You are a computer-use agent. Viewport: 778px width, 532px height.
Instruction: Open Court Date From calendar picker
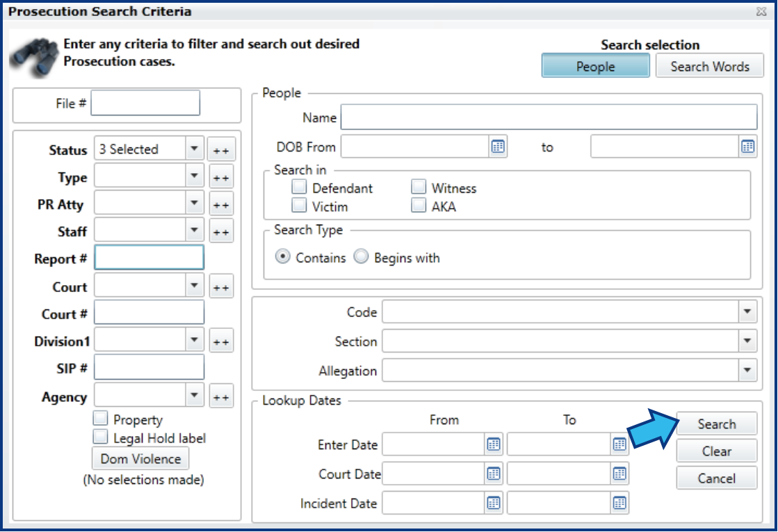coord(494,474)
